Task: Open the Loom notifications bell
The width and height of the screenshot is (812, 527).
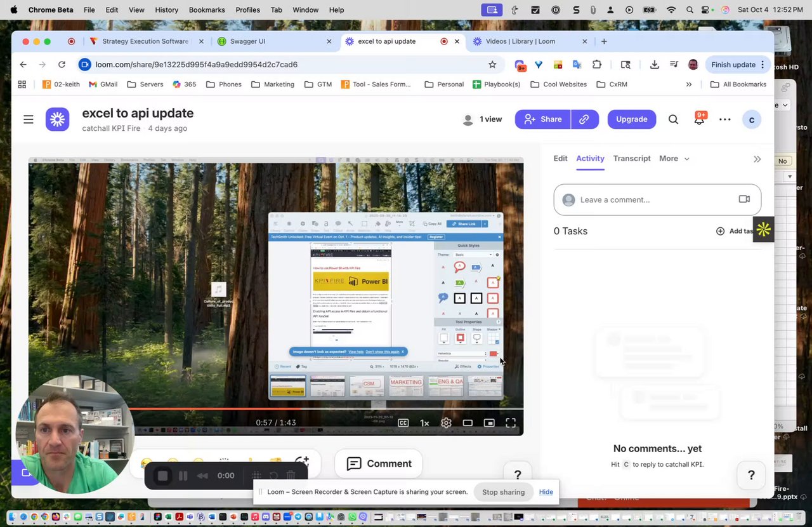Action: coord(699,119)
